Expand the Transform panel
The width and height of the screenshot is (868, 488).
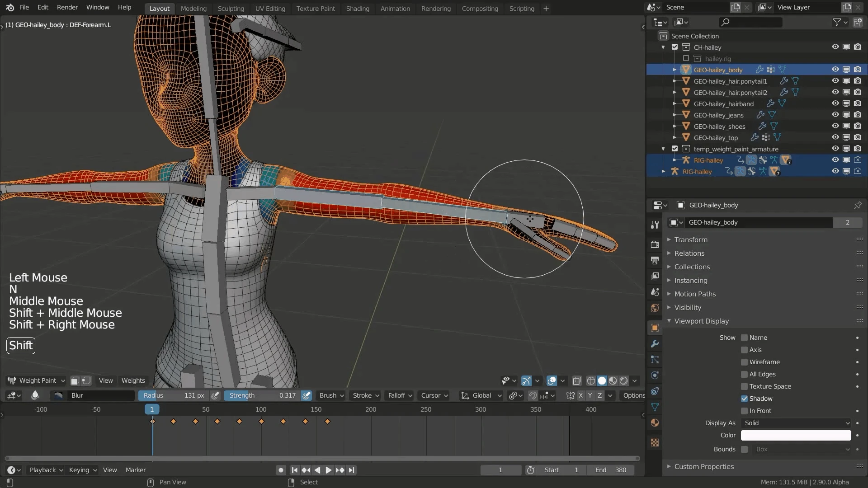(691, 239)
